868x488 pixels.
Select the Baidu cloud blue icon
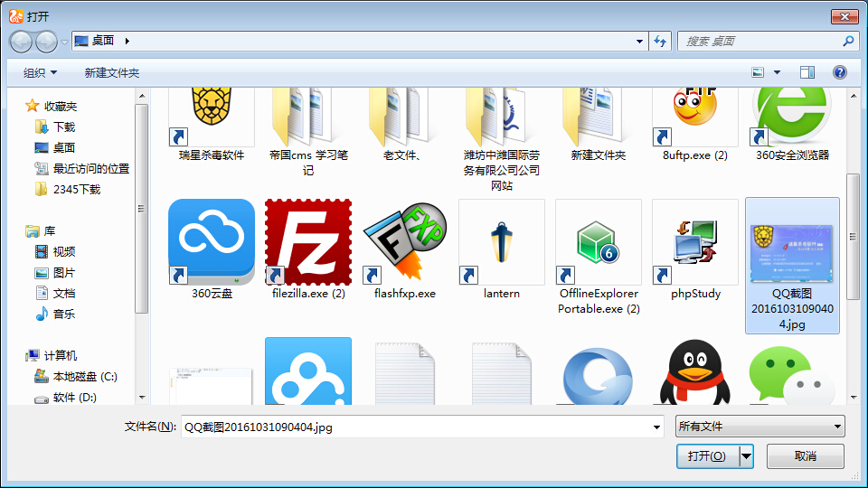pyautogui.click(x=307, y=371)
